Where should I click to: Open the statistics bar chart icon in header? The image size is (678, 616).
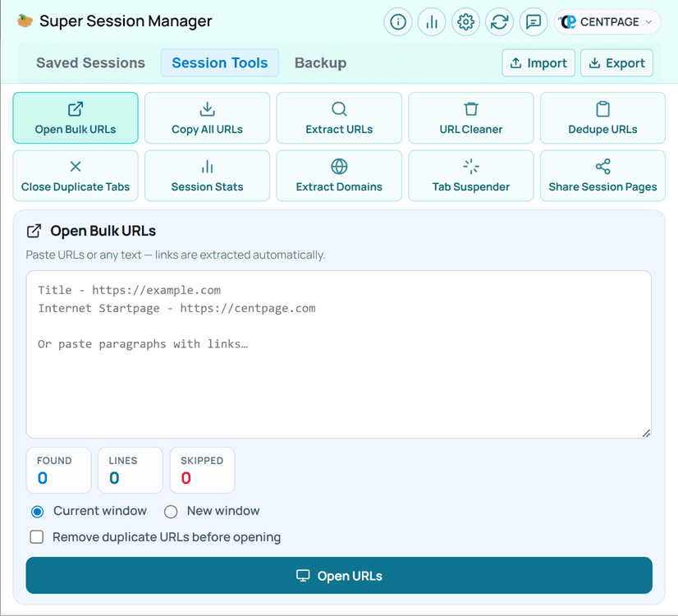click(x=432, y=21)
